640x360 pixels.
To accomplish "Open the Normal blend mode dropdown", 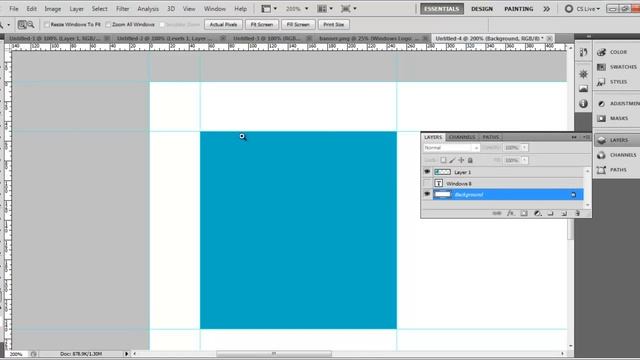I will click(451, 148).
